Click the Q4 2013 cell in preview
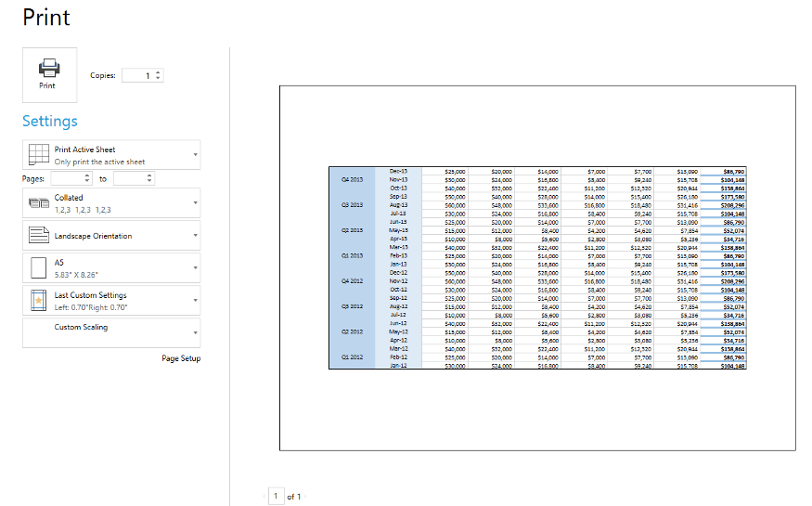Viewport: 812px width, 506px height. (352, 180)
